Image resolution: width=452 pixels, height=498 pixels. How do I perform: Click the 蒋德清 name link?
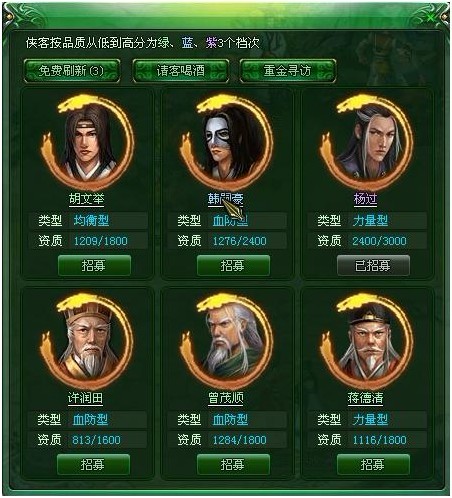(365, 398)
